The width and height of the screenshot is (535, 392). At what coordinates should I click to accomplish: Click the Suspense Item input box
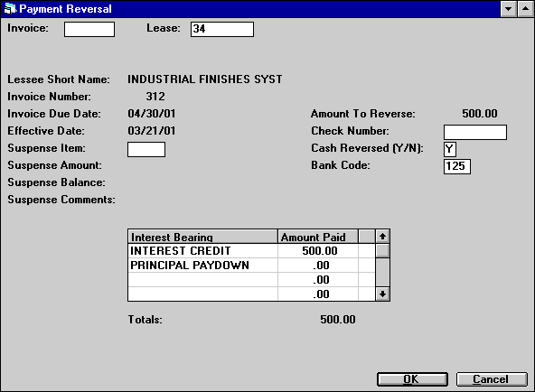coord(146,149)
